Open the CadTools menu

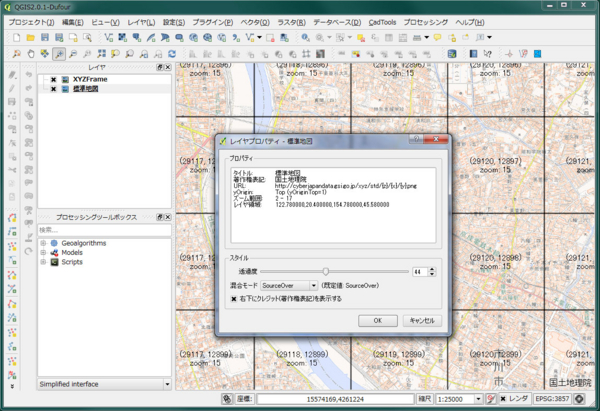[x=382, y=22]
